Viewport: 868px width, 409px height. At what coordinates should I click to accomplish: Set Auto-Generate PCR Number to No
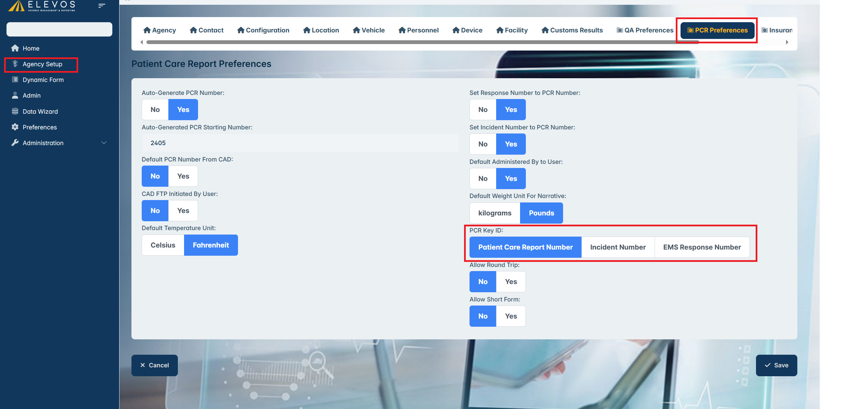(155, 110)
